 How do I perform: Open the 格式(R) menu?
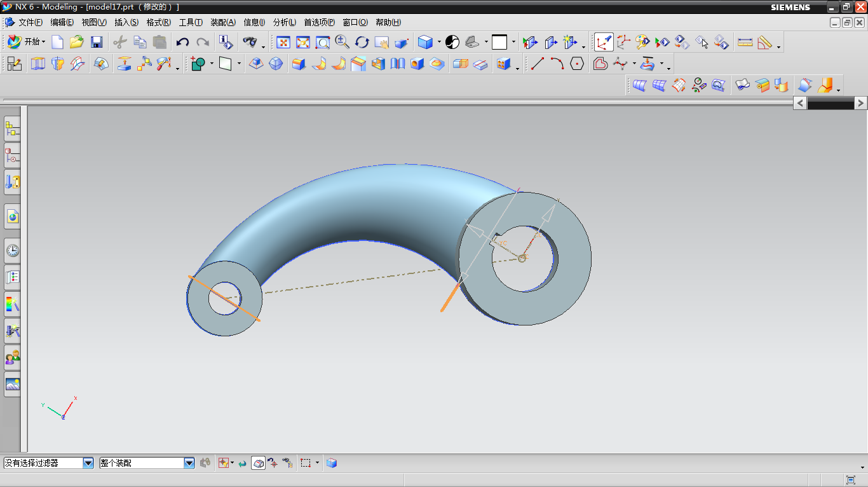[x=158, y=22]
